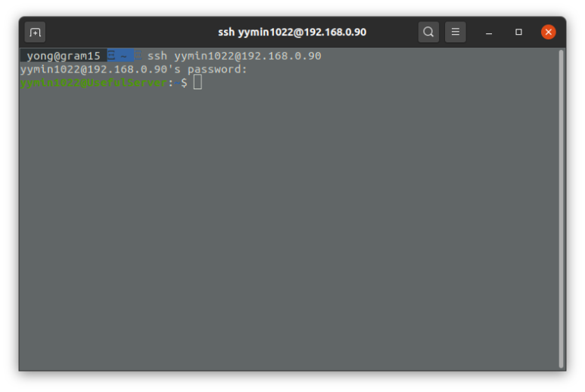585x392 pixels.
Task: Click the powerline separator after the tilde segment
Action: point(138,56)
